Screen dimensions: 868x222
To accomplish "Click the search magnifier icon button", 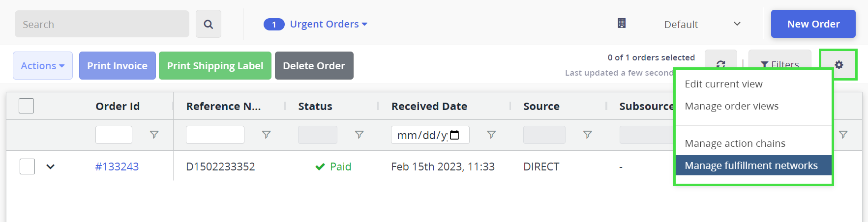I will (208, 24).
